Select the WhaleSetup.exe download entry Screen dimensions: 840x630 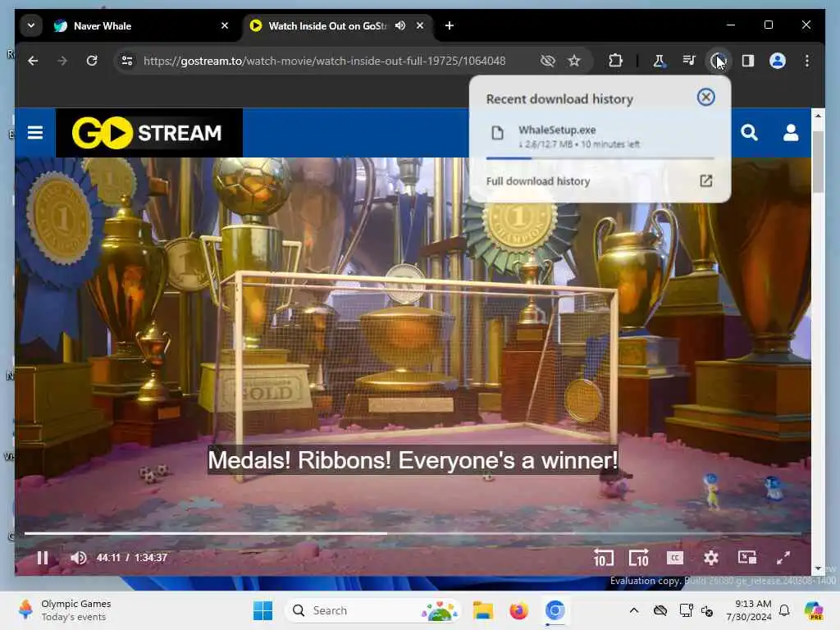tap(600, 136)
